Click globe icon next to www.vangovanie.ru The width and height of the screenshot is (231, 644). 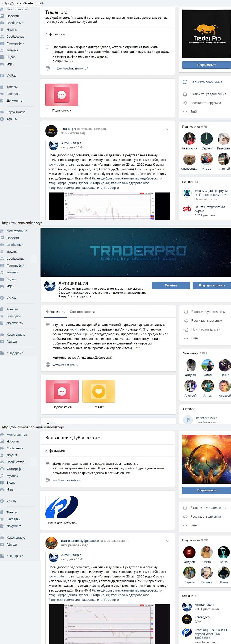[48, 480]
